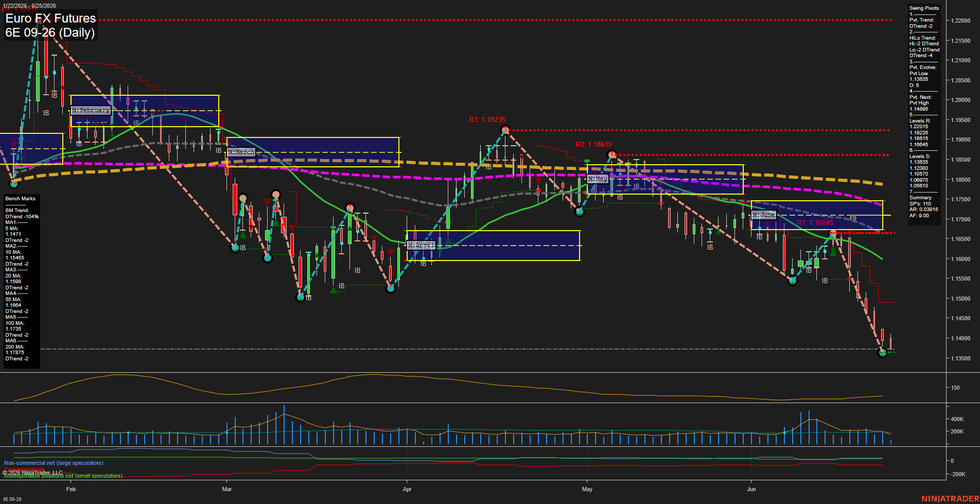Select the M:May monthly range label
The height and width of the screenshot is (504, 980).
598,179
